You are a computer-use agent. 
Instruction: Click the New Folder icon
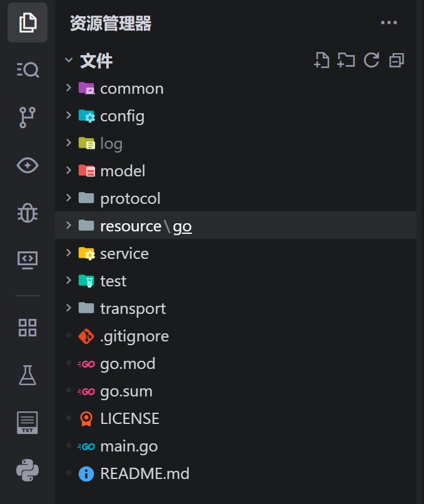[x=346, y=60]
